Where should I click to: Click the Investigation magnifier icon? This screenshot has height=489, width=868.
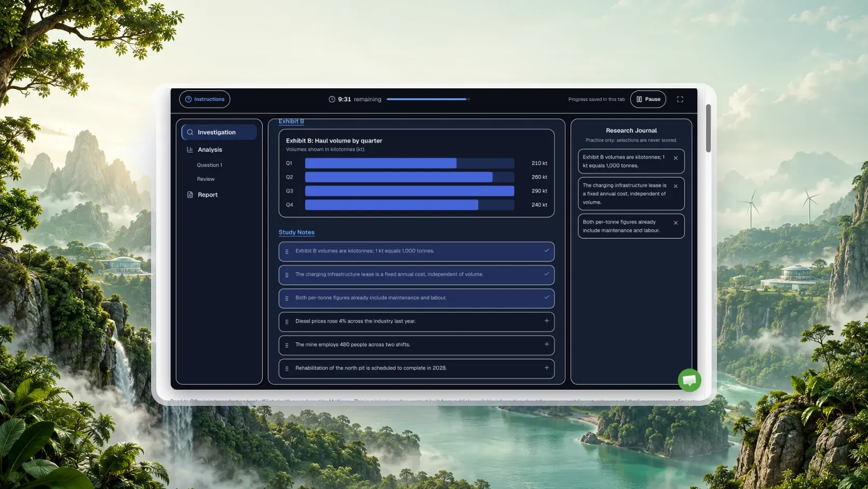pos(190,132)
